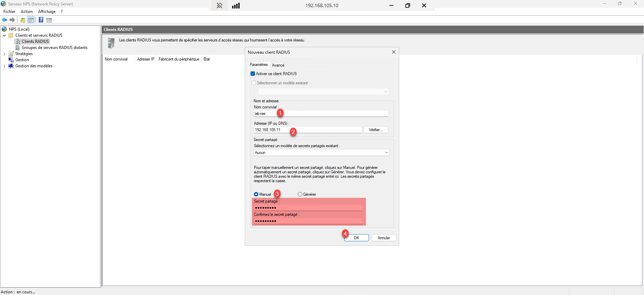Image resolution: width=644 pixels, height=295 pixels.
Task: Expand the Stratégies tree node
Action: pos(4,54)
